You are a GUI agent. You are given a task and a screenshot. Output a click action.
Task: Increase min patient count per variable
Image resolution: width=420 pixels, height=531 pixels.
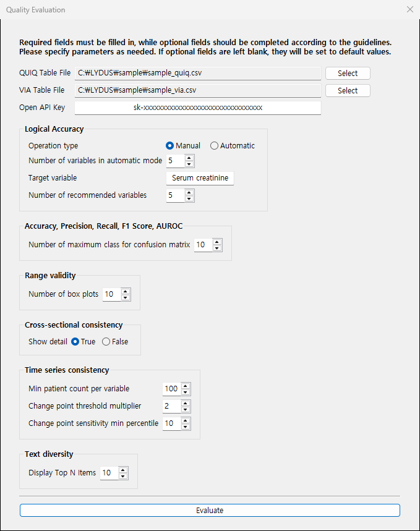pos(186,385)
